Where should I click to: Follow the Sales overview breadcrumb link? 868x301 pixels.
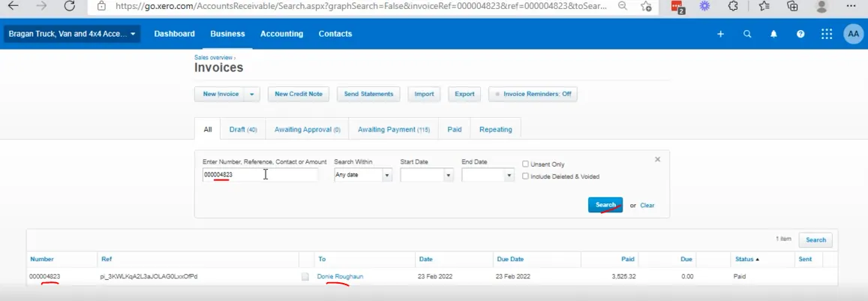[213, 57]
